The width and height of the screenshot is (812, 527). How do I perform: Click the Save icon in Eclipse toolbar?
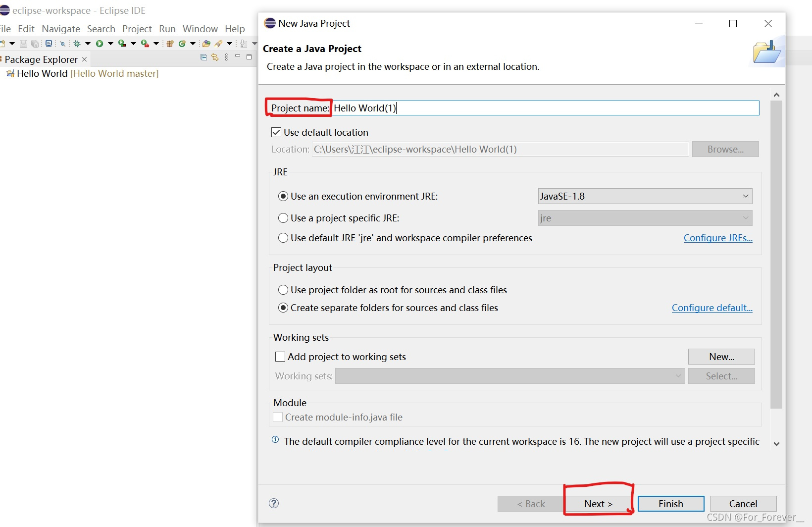[x=23, y=44]
